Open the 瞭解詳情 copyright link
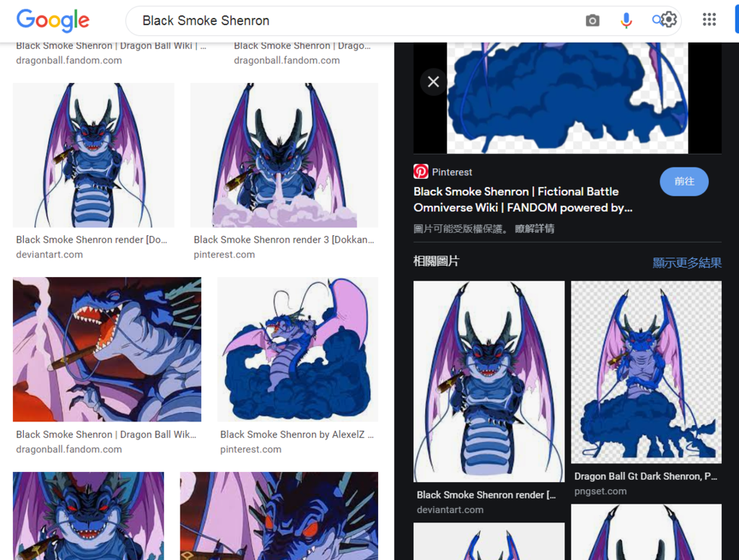Image resolution: width=739 pixels, height=560 pixels. [535, 229]
